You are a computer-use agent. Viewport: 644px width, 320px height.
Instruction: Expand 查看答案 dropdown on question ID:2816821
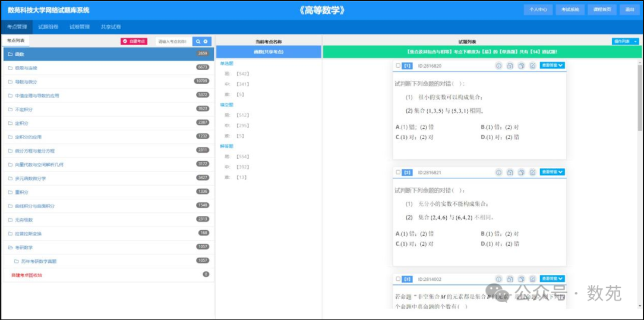(552, 172)
